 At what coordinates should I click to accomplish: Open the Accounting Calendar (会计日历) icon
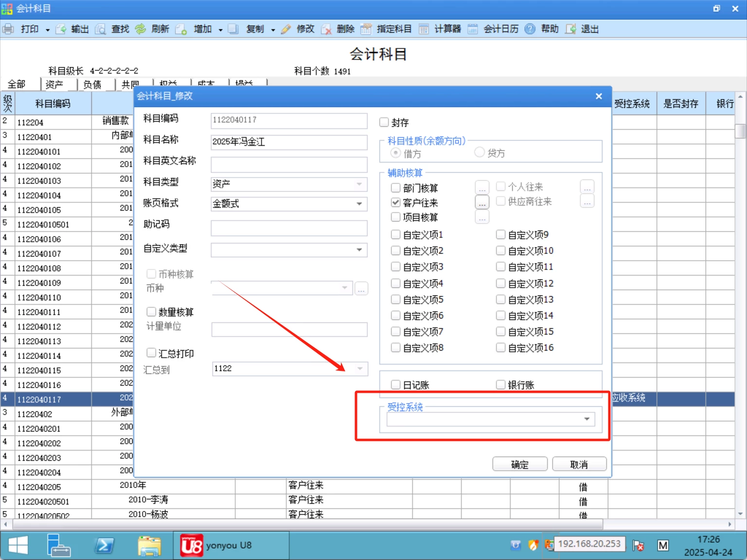tap(473, 29)
